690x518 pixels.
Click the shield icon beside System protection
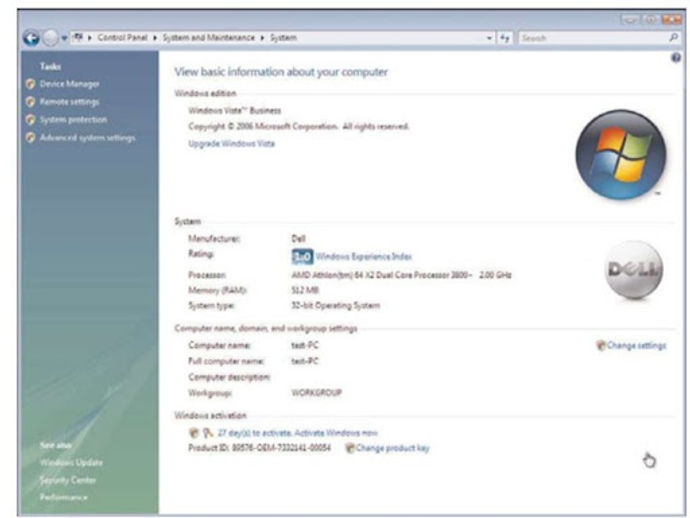point(30,120)
